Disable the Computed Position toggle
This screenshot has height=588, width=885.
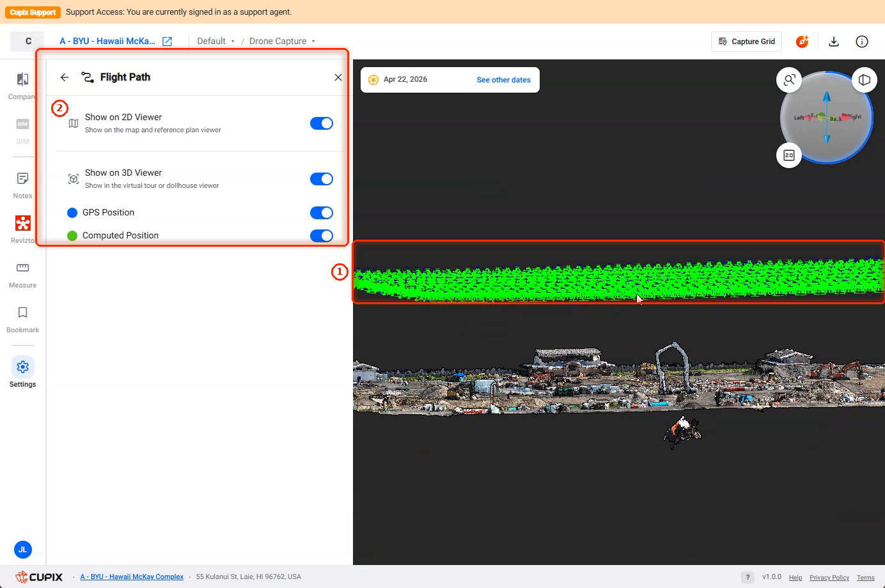[322, 236]
